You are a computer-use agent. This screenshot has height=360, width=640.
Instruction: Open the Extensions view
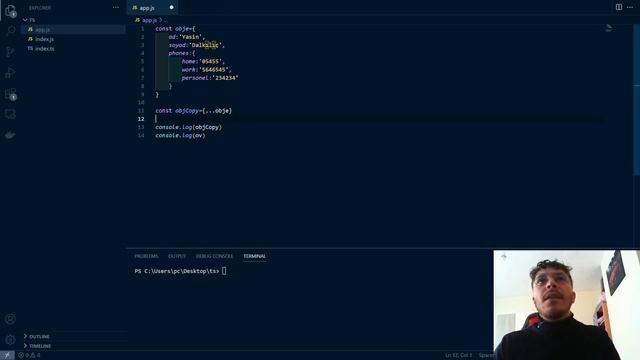(x=11, y=94)
